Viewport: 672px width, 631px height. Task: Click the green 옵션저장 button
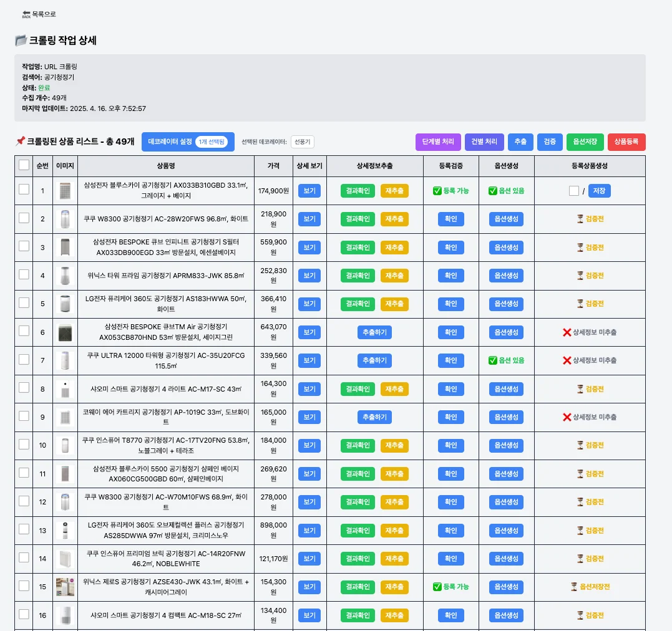(585, 142)
